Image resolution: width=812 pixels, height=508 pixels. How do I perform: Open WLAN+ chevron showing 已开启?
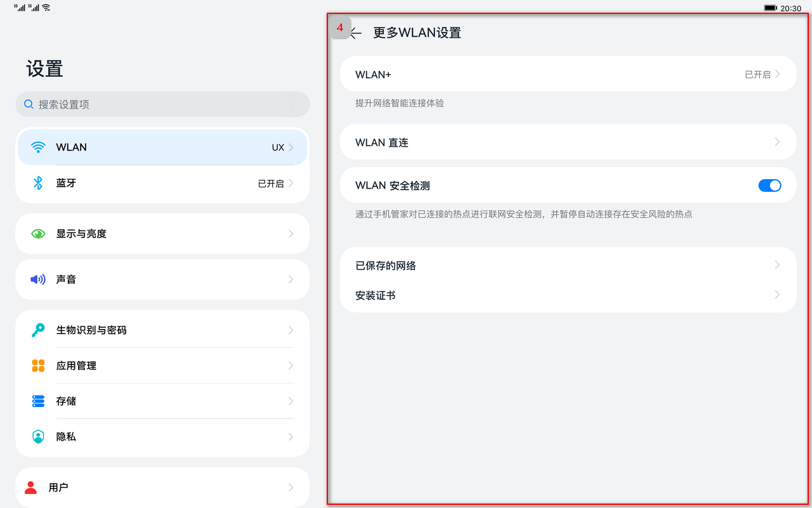[x=777, y=74]
